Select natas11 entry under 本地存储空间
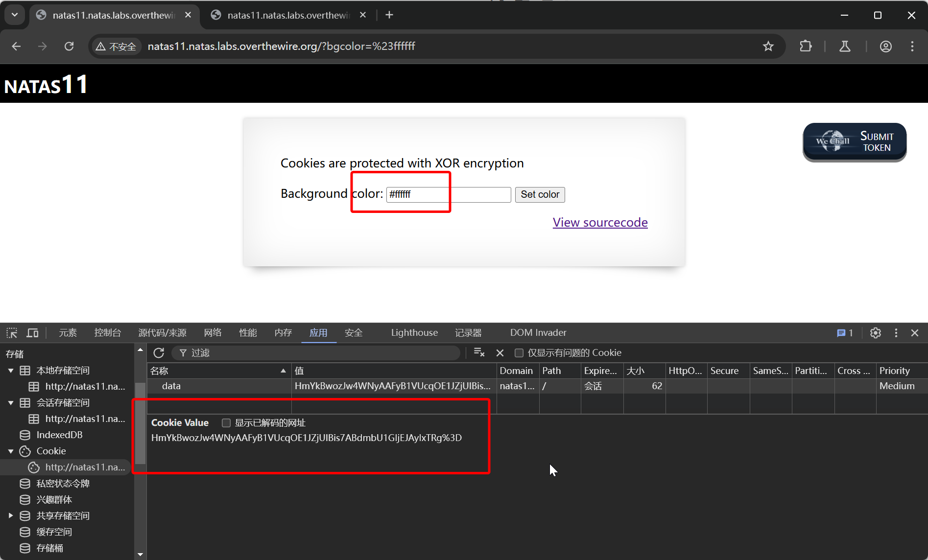This screenshot has width=928, height=560. 77,387
